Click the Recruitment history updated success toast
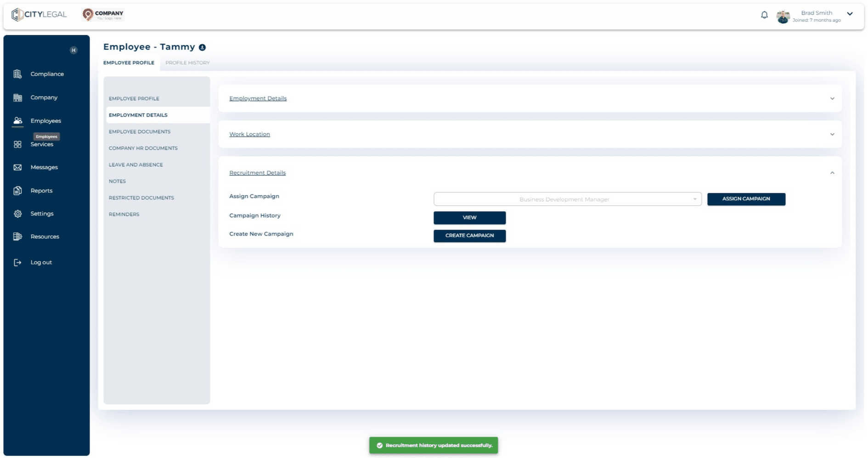The image size is (868, 458). [x=434, y=446]
